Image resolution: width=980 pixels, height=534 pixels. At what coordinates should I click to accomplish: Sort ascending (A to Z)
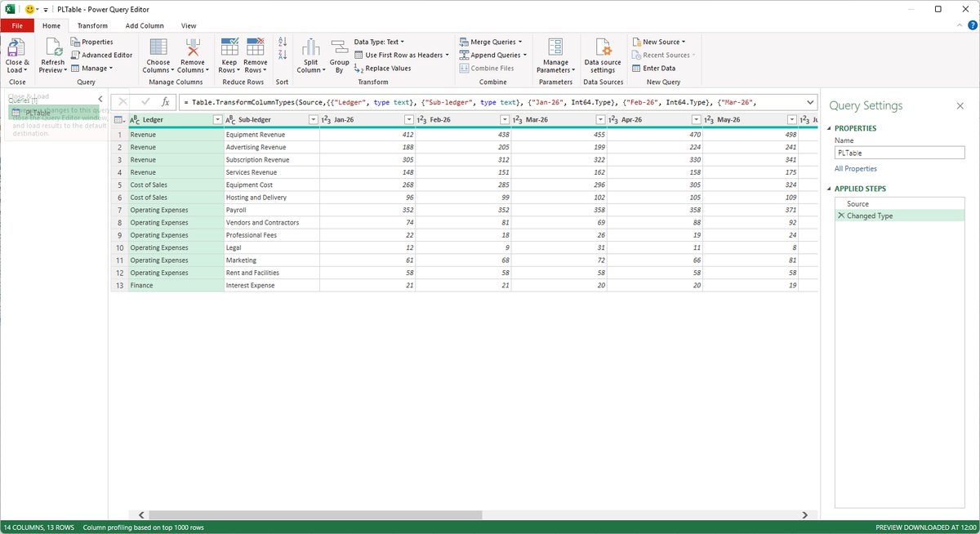[x=283, y=42]
